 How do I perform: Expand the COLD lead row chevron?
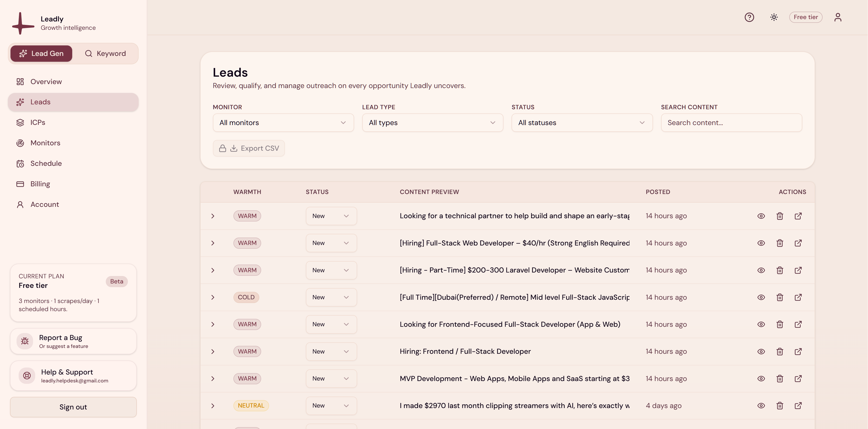(x=213, y=297)
